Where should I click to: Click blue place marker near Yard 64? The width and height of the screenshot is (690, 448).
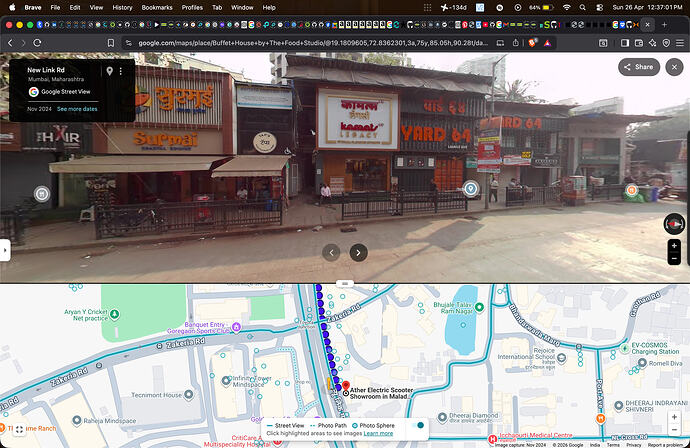point(471,189)
